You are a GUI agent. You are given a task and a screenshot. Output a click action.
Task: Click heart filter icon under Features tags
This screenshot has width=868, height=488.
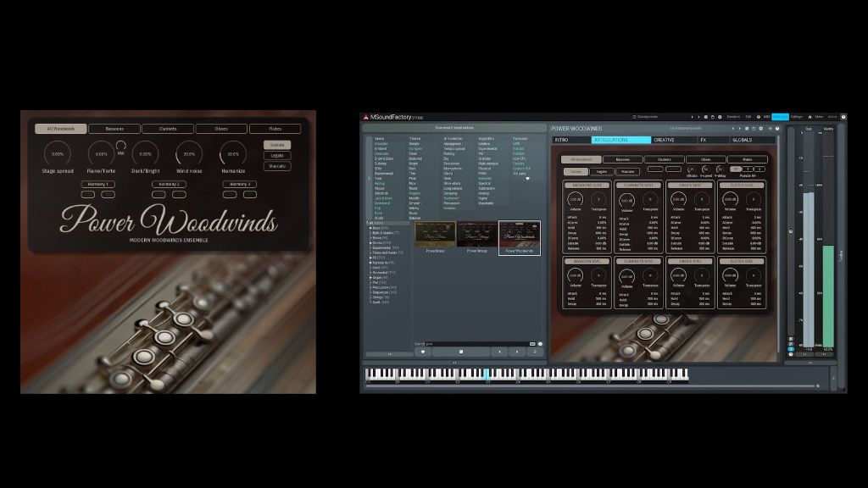coord(527,178)
